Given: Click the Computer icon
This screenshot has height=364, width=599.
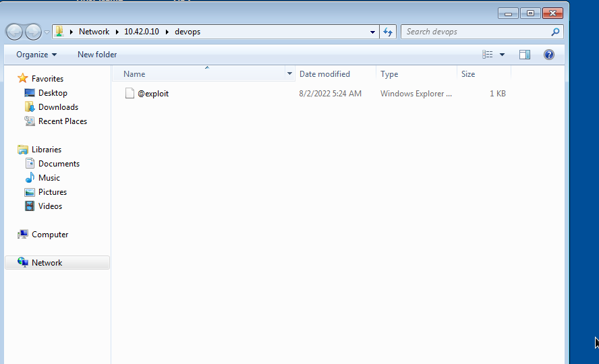Looking at the screenshot, I should click(23, 235).
